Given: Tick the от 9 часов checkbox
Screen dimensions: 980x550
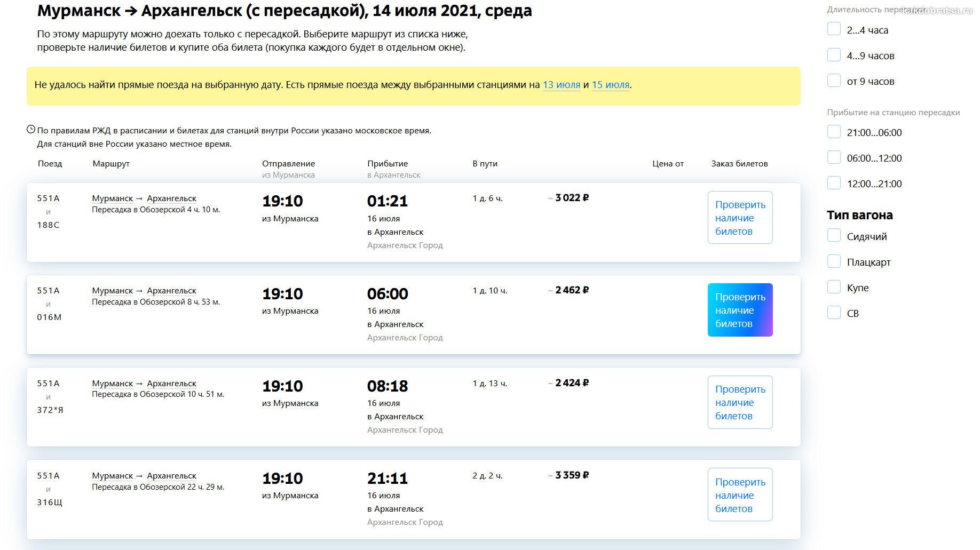Looking at the screenshot, I should 834,81.
